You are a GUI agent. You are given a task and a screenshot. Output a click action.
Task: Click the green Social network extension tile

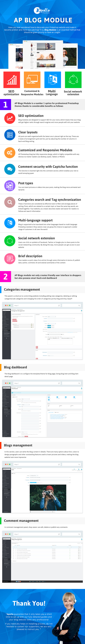[73, 80]
